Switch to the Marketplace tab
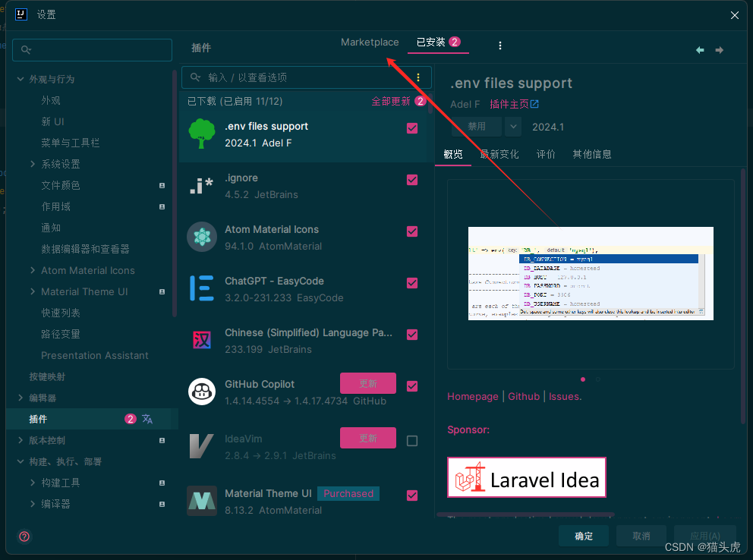Image resolution: width=753 pixels, height=560 pixels. pos(370,42)
